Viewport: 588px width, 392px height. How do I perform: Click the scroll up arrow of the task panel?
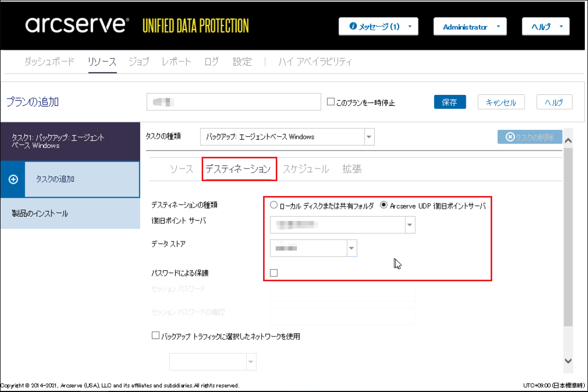click(x=568, y=141)
